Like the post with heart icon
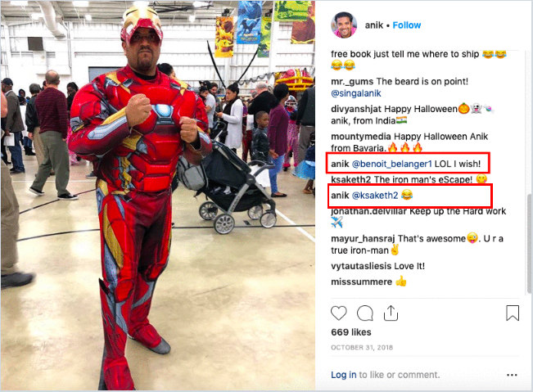Screen dimensions: 533x392 [339, 313]
